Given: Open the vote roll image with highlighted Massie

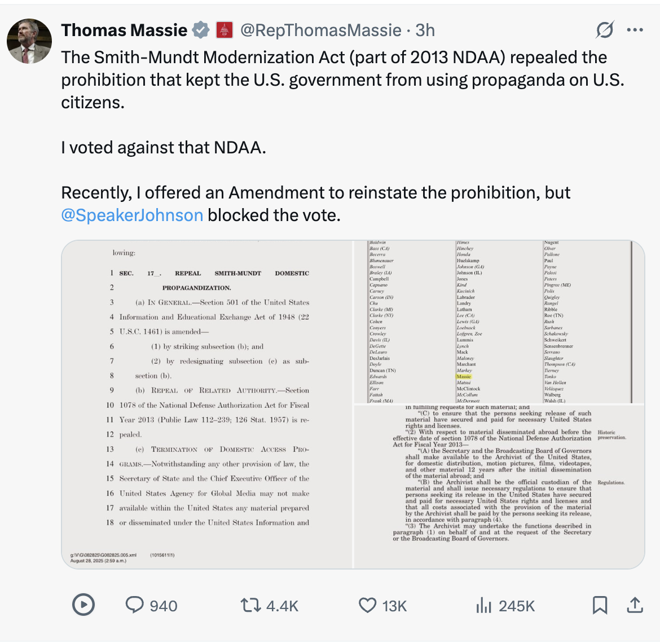Looking at the screenshot, I should click(x=499, y=322).
